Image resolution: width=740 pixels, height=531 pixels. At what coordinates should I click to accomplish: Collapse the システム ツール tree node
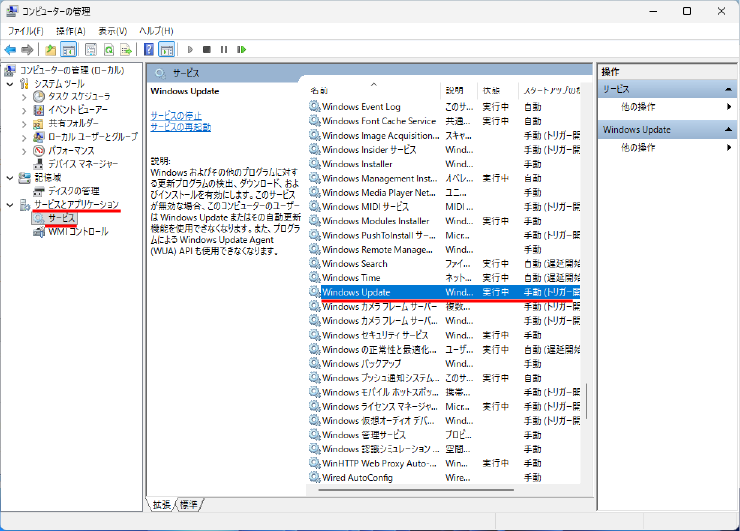pyautogui.click(x=10, y=84)
